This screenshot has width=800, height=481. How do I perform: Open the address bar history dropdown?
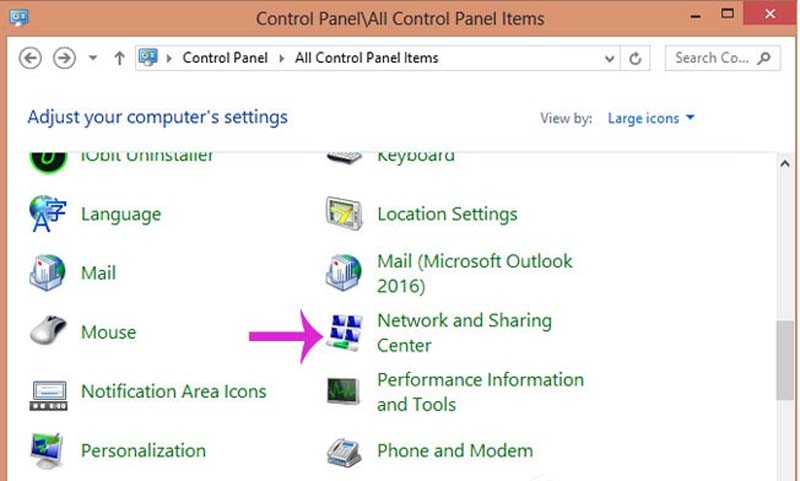[x=610, y=58]
